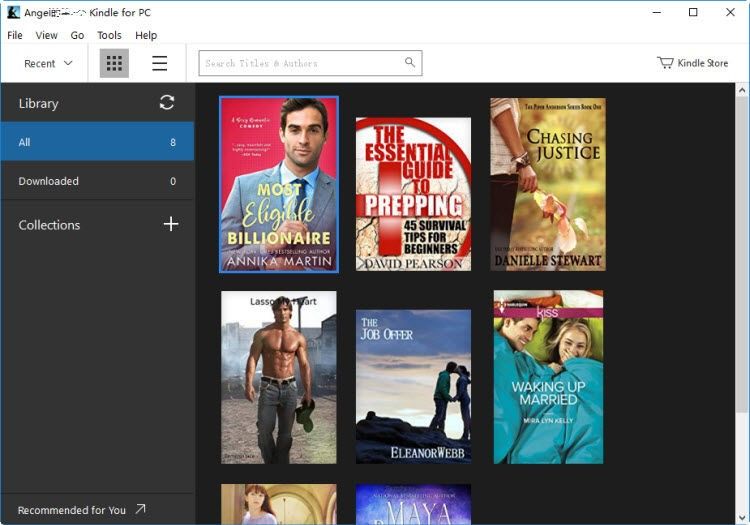
Task: Sync the library with the refresh icon
Action: point(166,102)
